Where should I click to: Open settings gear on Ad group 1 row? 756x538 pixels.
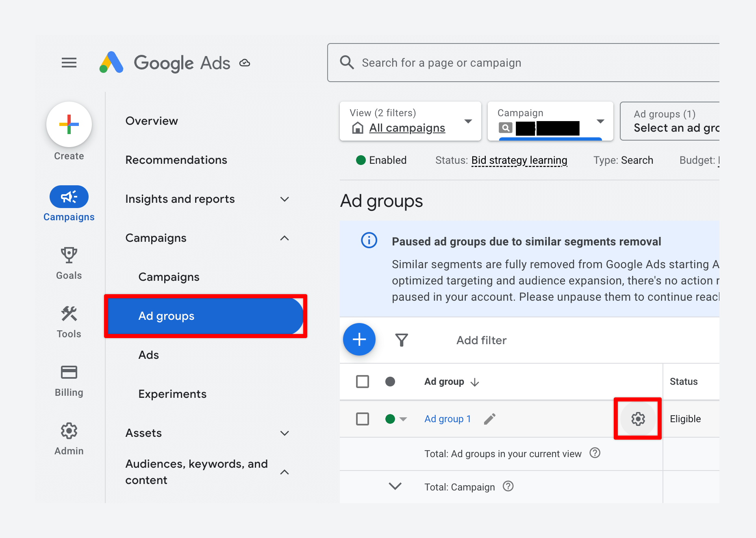pyautogui.click(x=638, y=419)
